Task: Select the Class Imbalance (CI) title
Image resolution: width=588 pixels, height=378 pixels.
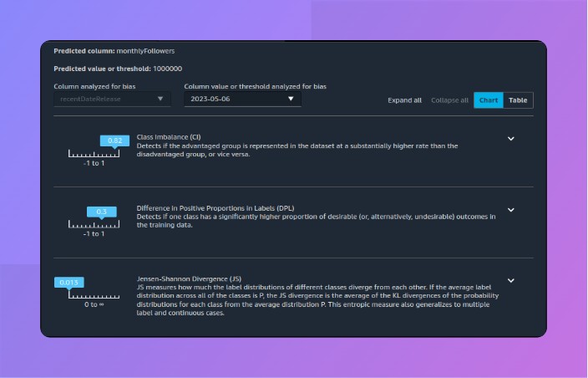Action: point(168,136)
